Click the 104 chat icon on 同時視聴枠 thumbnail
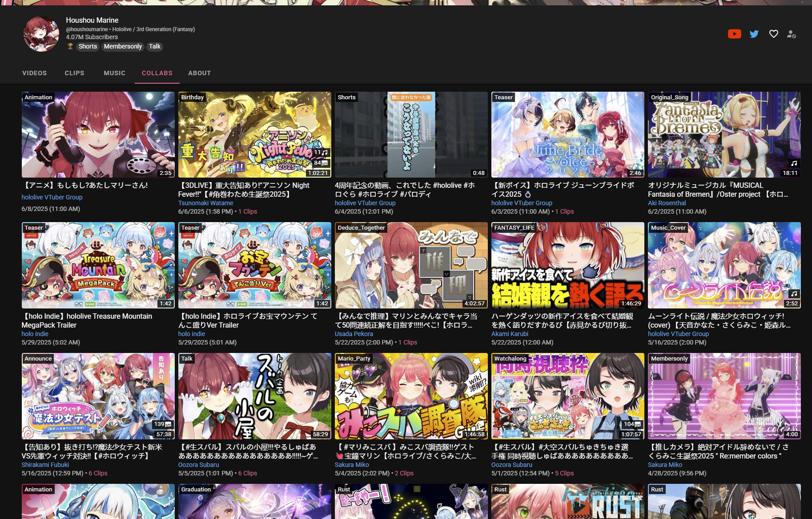Image resolution: width=812 pixels, height=519 pixels. [x=632, y=424]
